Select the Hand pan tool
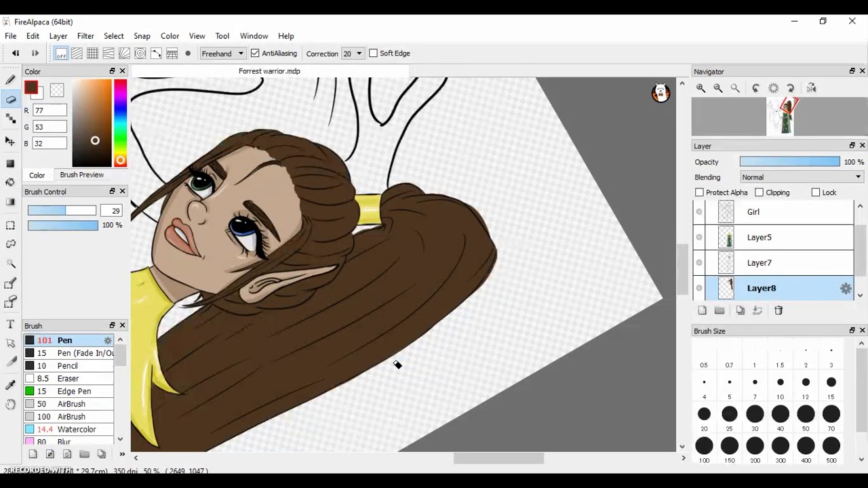868x488 pixels. click(10, 405)
